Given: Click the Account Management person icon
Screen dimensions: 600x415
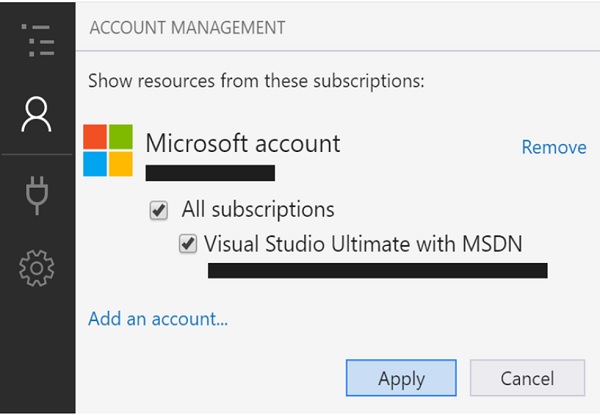Looking at the screenshot, I should (37, 115).
